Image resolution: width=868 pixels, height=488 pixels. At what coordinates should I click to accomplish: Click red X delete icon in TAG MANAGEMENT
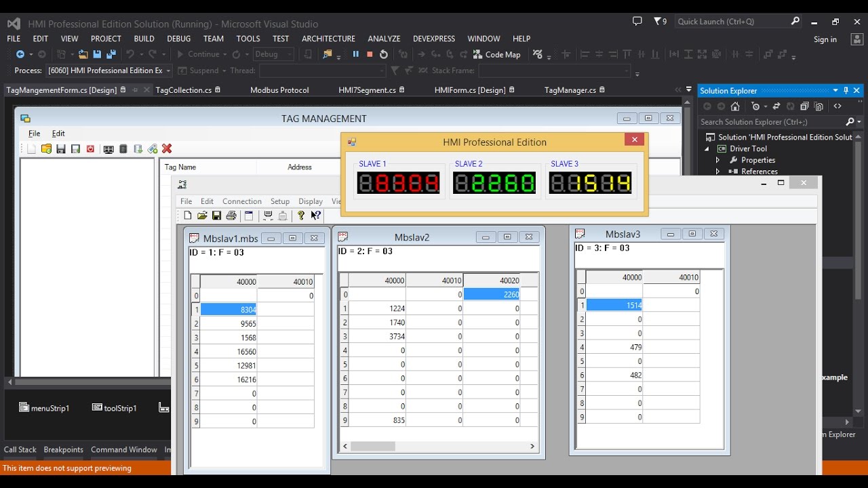click(167, 149)
